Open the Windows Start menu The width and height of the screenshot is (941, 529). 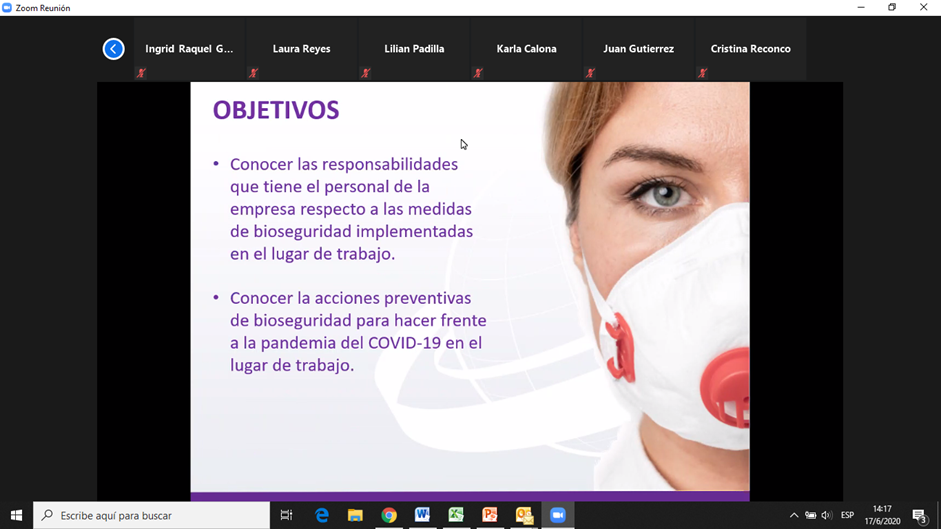[16, 515]
